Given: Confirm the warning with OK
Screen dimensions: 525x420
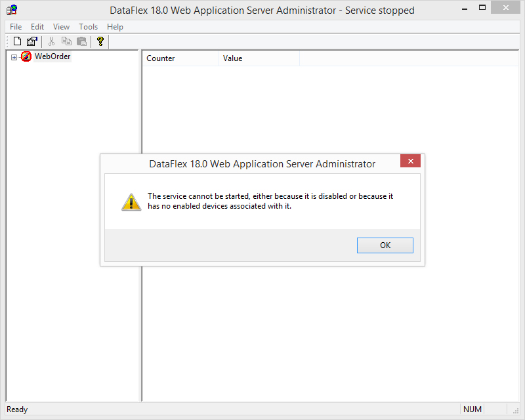Looking at the screenshot, I should (385, 245).
